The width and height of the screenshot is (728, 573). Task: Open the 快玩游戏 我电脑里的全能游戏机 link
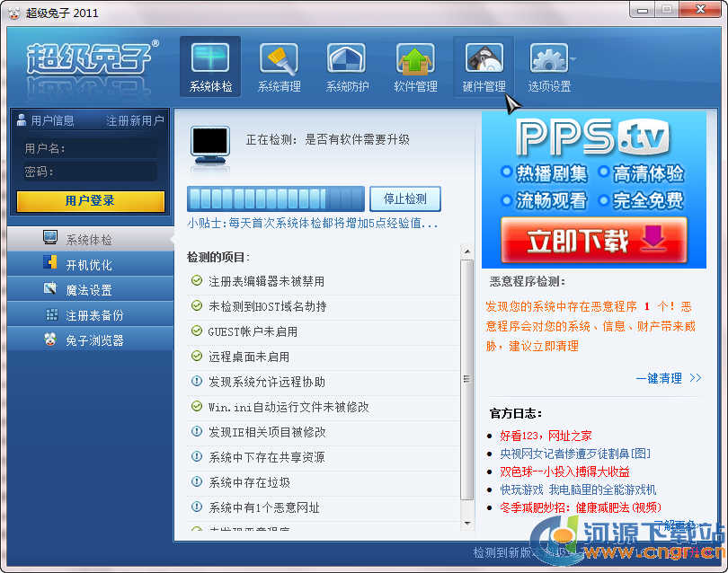pos(578,489)
